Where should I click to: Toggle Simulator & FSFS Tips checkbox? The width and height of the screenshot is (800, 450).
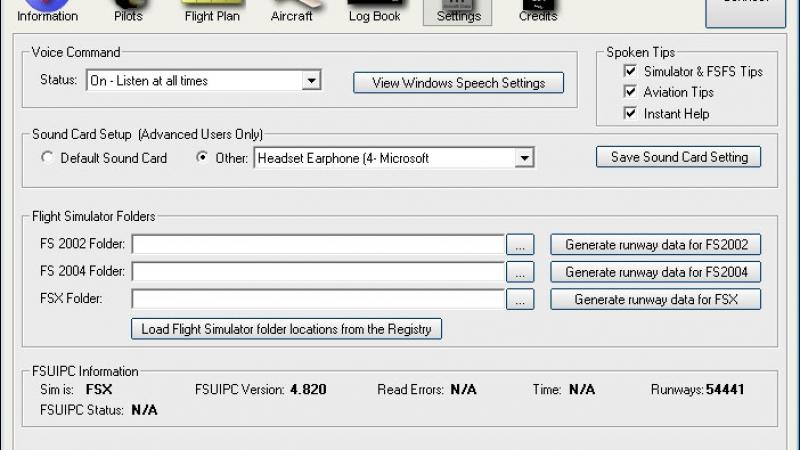(x=630, y=71)
